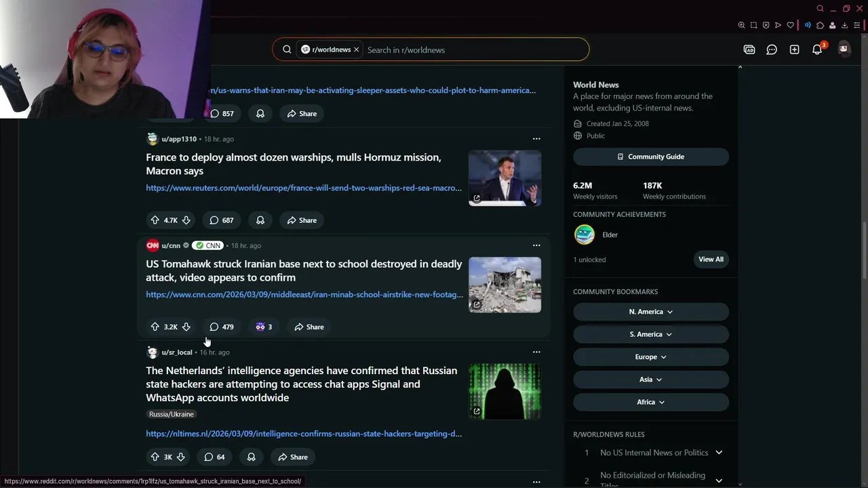The height and width of the screenshot is (488, 868).
Task: Open the browser zoom magnifier icon
Action: 741,25
